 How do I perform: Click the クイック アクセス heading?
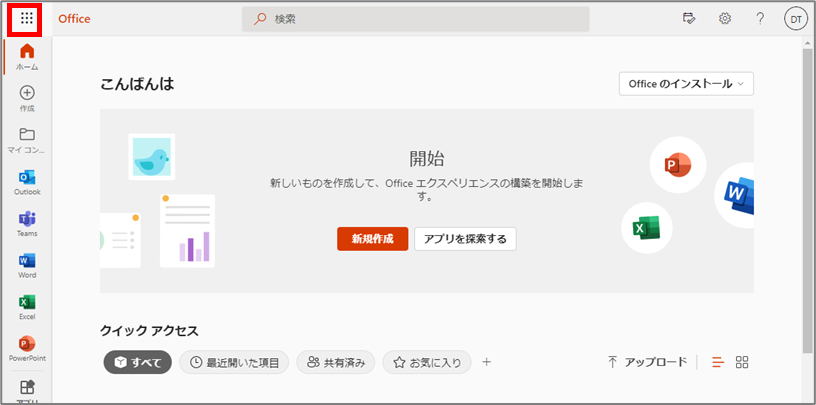[x=149, y=330]
